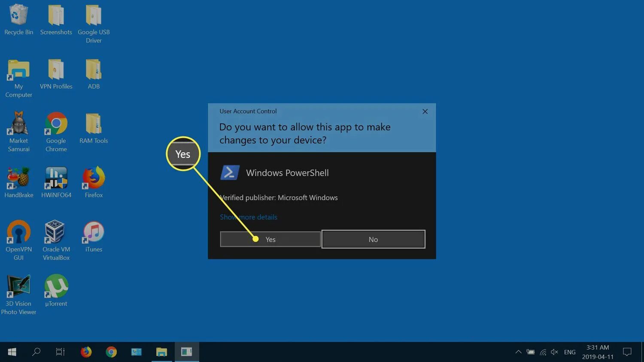Click No in User Account Control dialog

[373, 239]
